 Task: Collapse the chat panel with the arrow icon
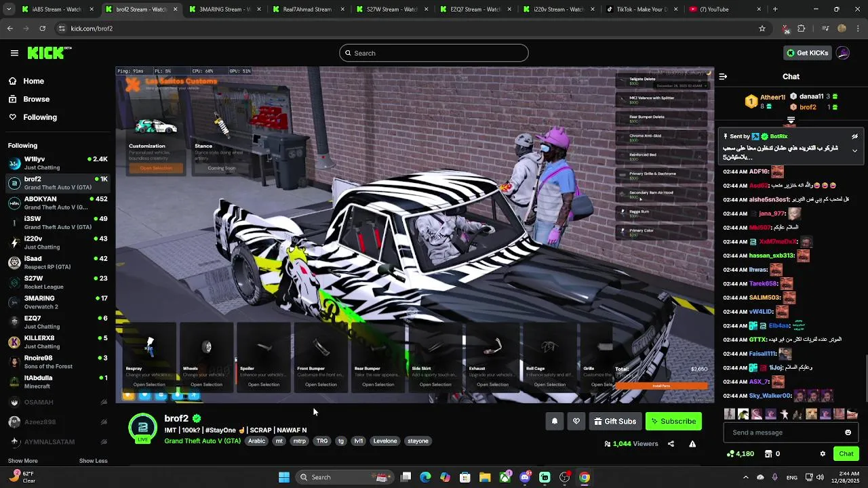[x=723, y=77]
